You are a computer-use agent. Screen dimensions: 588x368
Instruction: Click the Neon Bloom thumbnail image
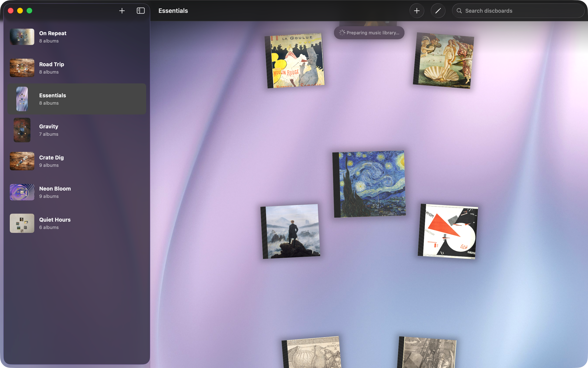(22, 192)
